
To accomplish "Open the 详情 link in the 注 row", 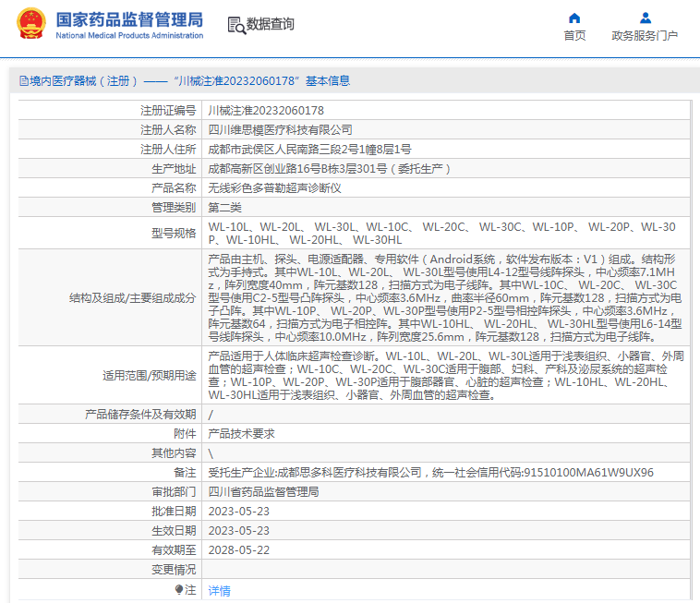I will point(219,590).
